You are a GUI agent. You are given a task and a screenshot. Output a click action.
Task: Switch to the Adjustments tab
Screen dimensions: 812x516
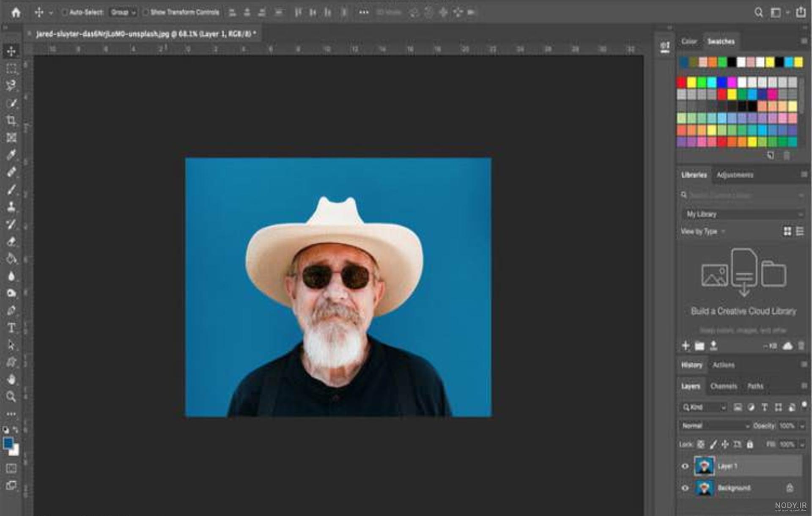[x=735, y=175]
